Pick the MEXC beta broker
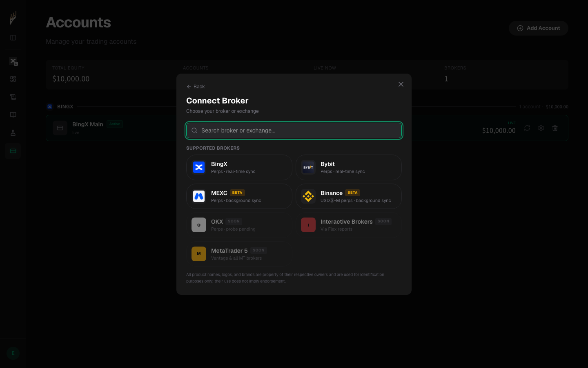 (x=239, y=196)
